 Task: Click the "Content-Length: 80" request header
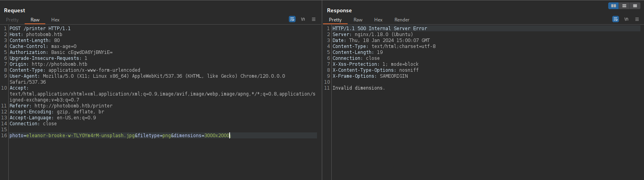click(35, 40)
